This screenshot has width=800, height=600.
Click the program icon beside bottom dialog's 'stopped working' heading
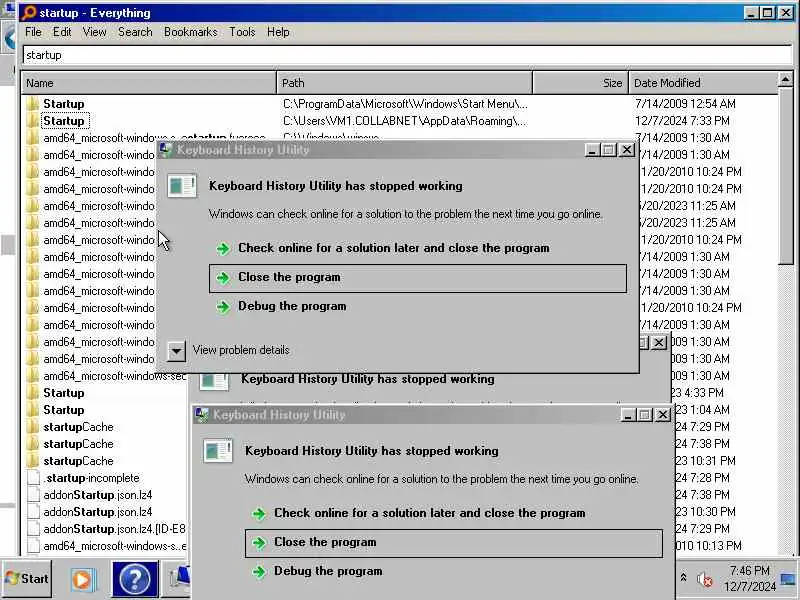point(218,452)
